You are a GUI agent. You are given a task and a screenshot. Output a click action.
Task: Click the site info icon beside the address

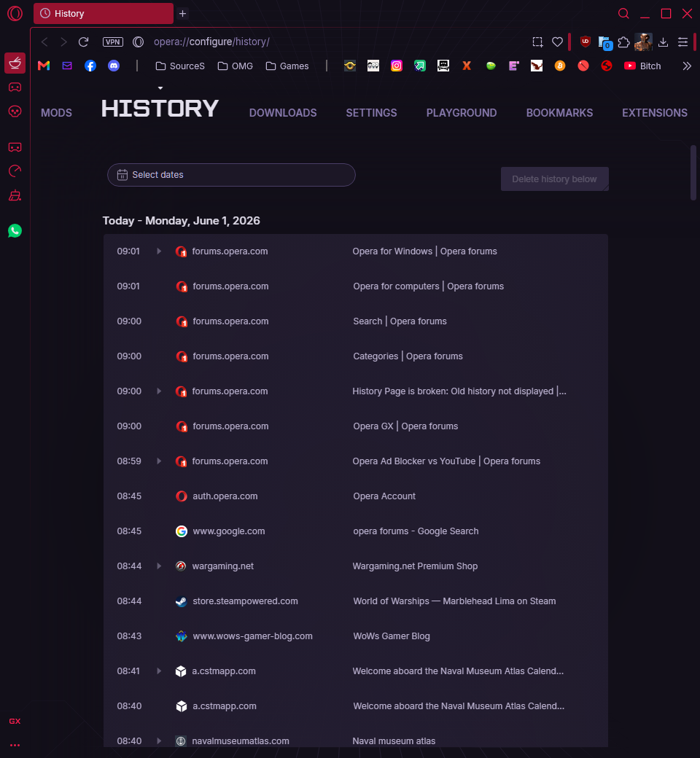click(x=139, y=42)
